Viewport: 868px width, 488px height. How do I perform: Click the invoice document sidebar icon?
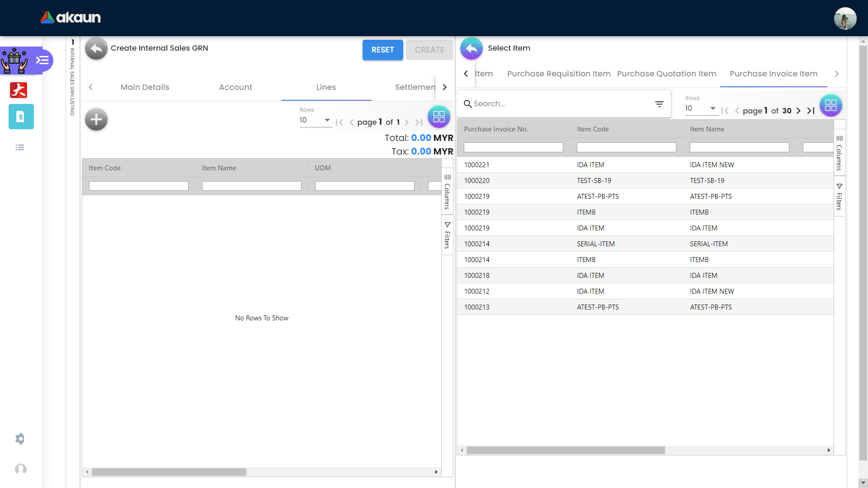point(21,117)
